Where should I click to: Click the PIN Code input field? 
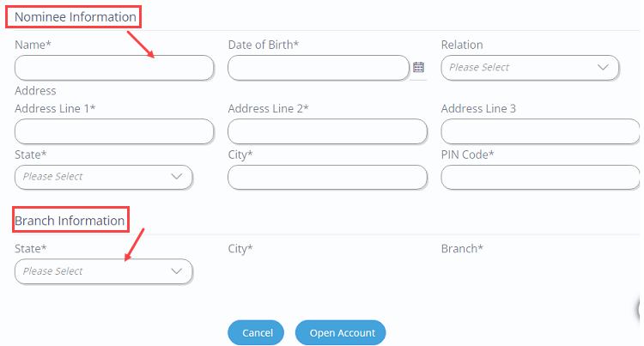tap(540, 178)
